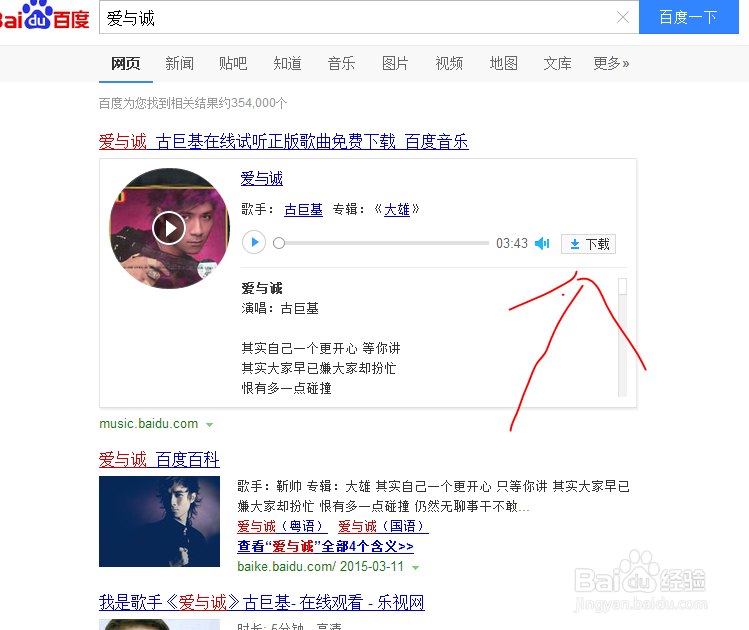Play the song from the album cover overlay
The width and height of the screenshot is (749, 630).
tap(169, 228)
